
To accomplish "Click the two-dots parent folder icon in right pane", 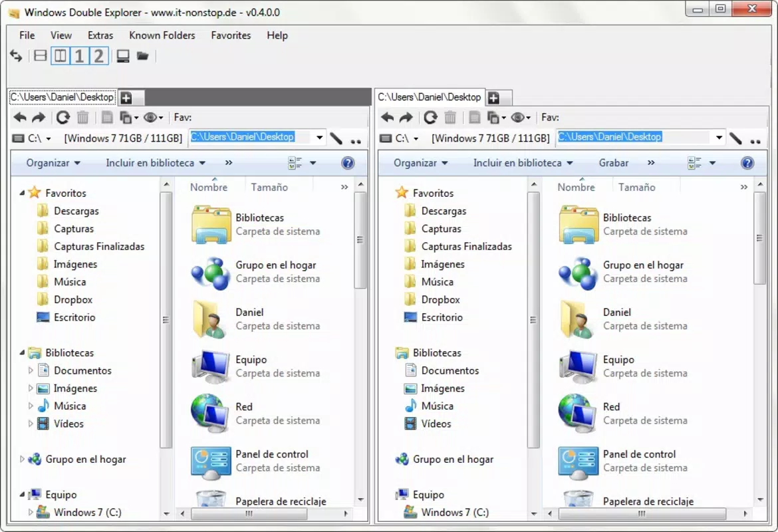I will (x=755, y=142).
